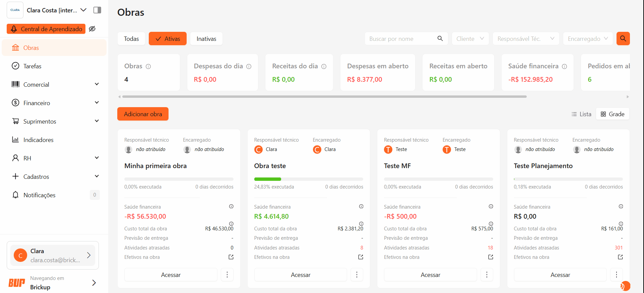This screenshot has height=293, width=644.
Task: Hide the Central de Aprendizado eye toggle
Action: tap(92, 29)
